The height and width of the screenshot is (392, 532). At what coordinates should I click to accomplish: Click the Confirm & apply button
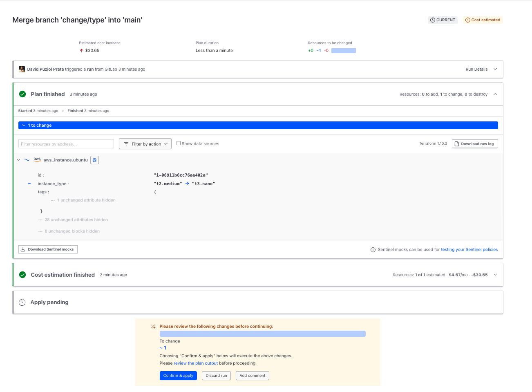click(178, 376)
